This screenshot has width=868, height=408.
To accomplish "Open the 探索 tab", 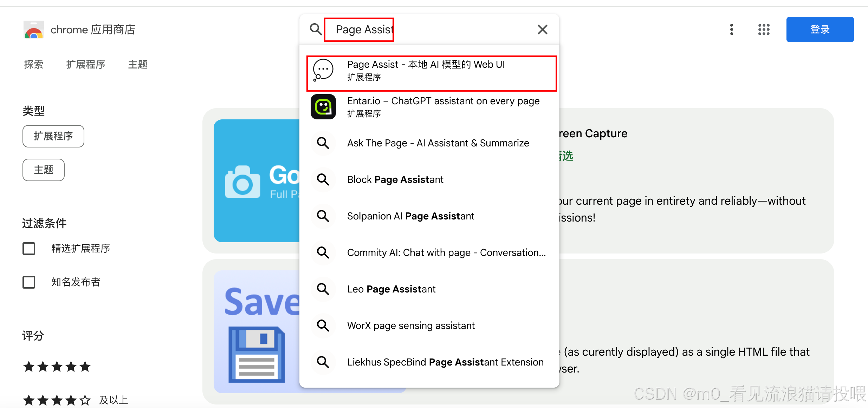I will [34, 65].
